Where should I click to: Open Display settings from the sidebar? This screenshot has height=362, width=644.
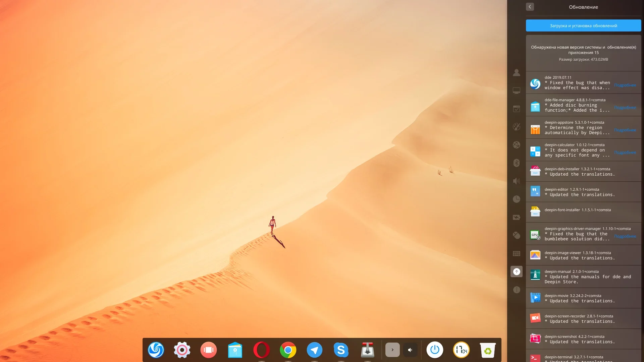click(x=517, y=90)
